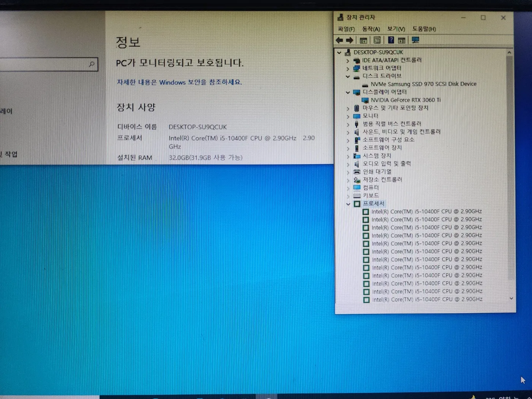Click the 모니터 category icon
The height and width of the screenshot is (399, 532).
[356, 116]
